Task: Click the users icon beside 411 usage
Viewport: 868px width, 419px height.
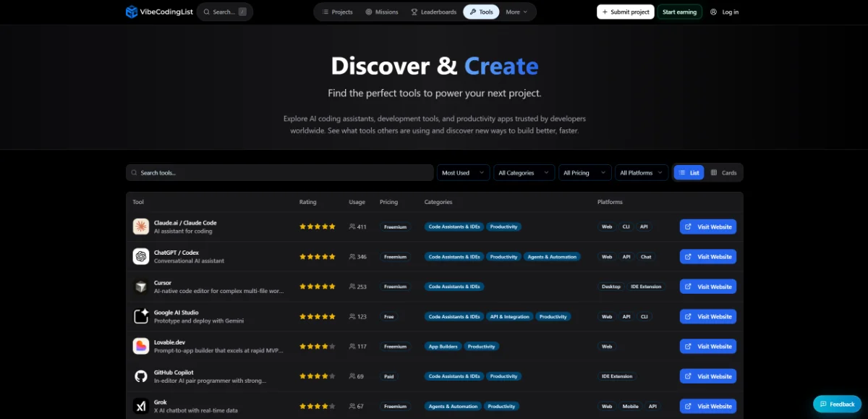Action: [352, 227]
